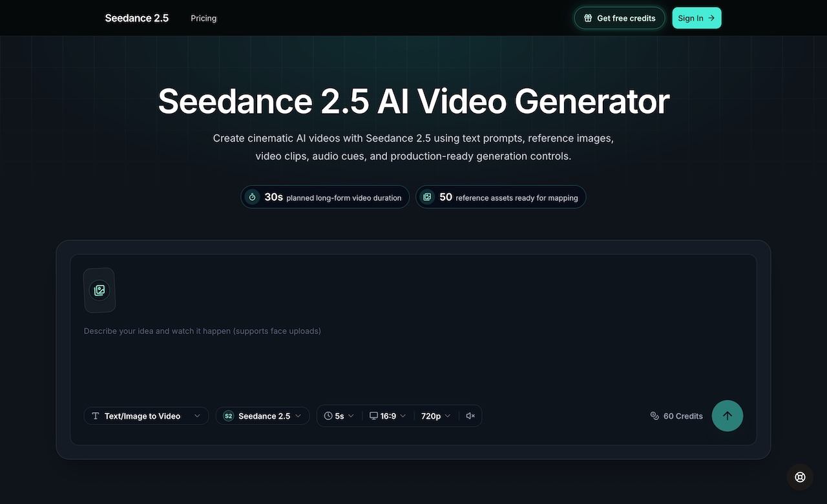Click the 50 reference assets badge
The width and height of the screenshot is (827, 504).
coord(501,197)
